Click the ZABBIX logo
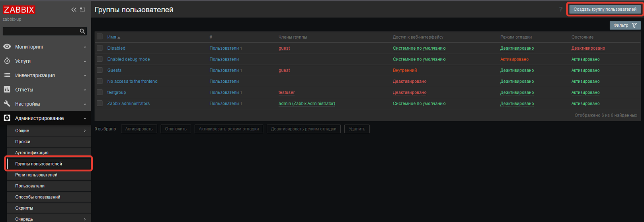644x222 pixels. coord(19,10)
